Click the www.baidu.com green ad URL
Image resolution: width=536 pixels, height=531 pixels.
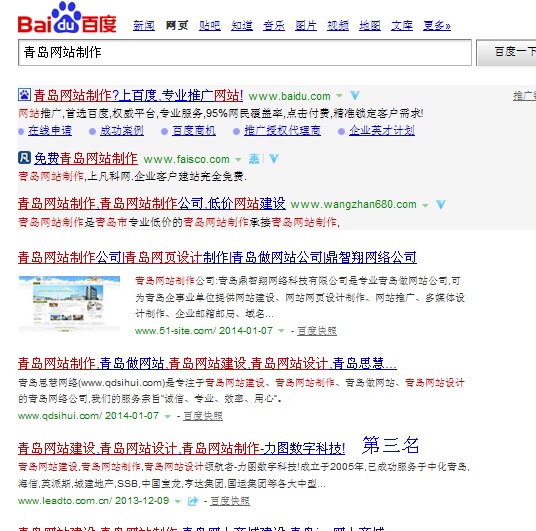click(x=290, y=96)
